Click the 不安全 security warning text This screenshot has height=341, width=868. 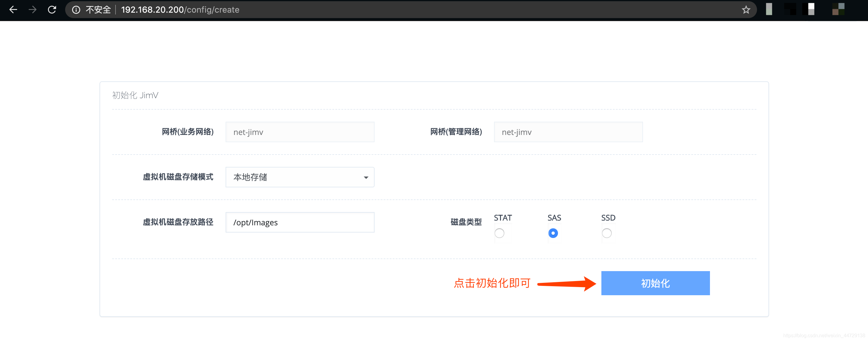[x=98, y=10]
